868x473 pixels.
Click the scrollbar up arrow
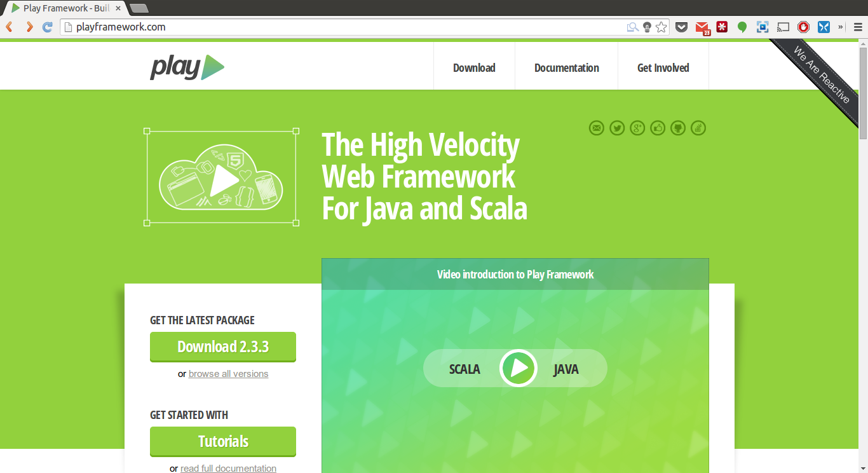pos(863,43)
